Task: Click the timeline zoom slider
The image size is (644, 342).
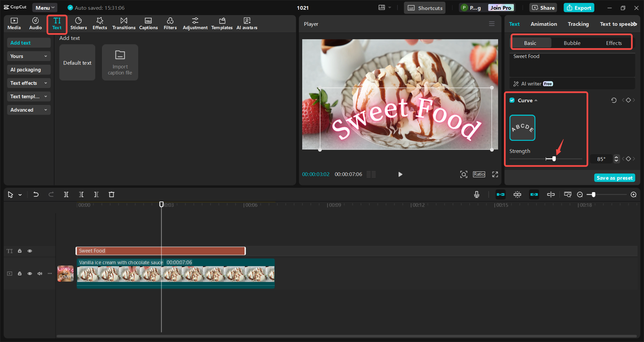Action: (594, 195)
